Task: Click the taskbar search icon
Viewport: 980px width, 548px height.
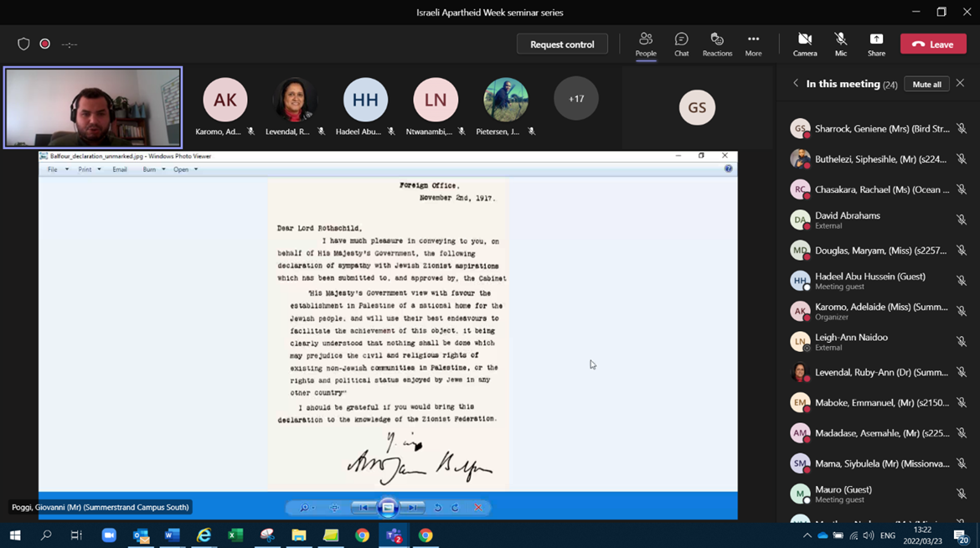Action: tap(45, 535)
